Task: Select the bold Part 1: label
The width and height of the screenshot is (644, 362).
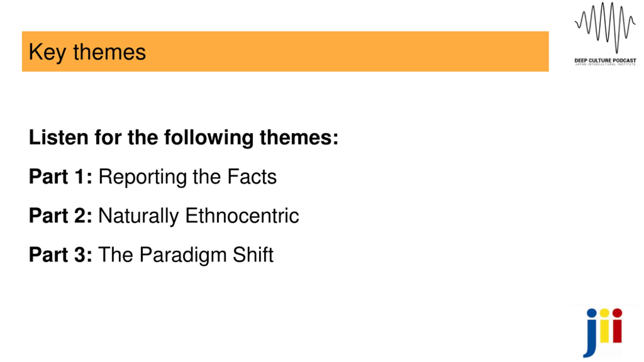Action: (60, 176)
